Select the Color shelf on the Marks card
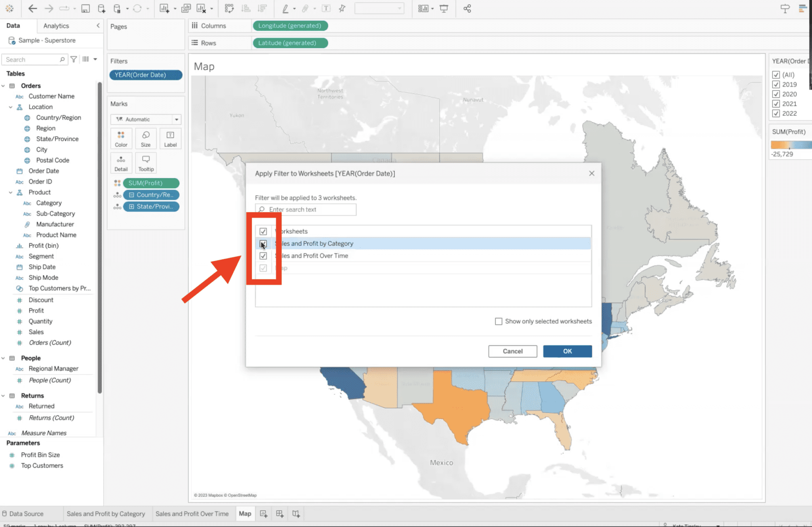The image size is (812, 527). (121, 138)
